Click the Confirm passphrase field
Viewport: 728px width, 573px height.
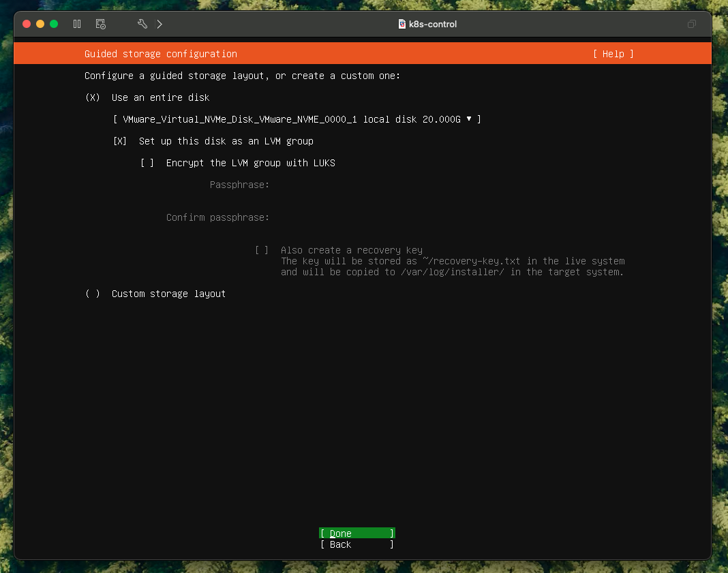click(x=409, y=217)
